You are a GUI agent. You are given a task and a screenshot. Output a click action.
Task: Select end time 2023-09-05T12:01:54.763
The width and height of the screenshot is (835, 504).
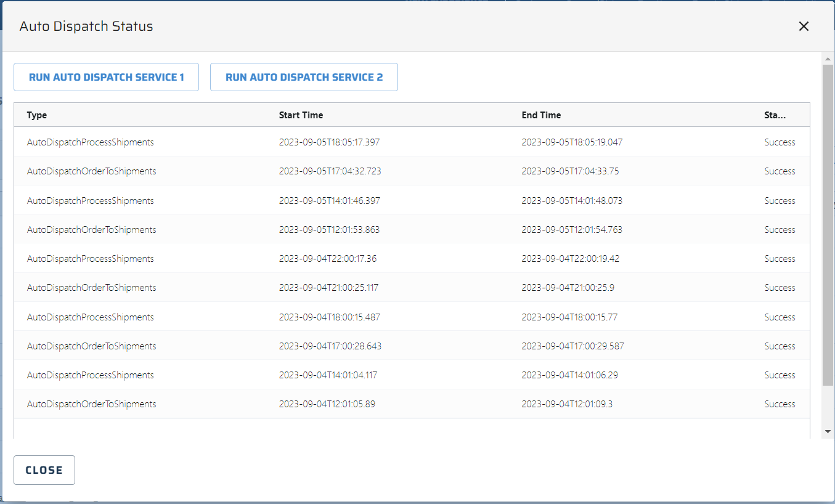[x=572, y=230]
